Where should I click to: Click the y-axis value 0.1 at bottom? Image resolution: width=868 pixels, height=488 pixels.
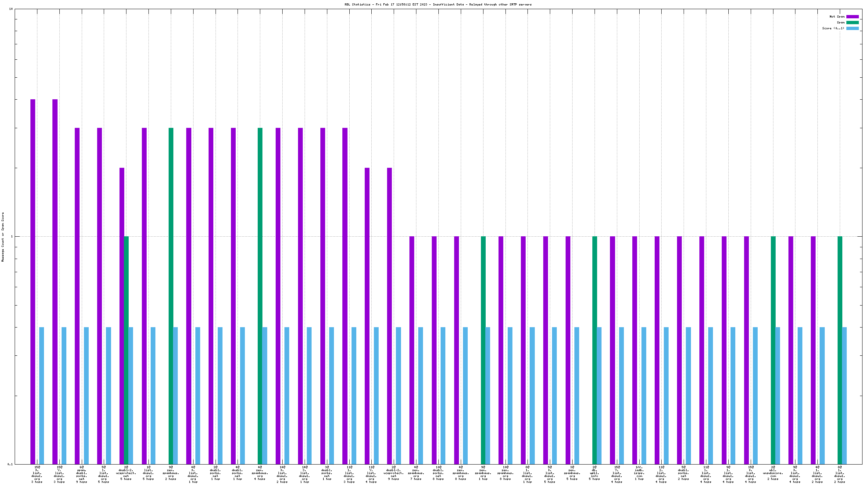pyautogui.click(x=10, y=464)
